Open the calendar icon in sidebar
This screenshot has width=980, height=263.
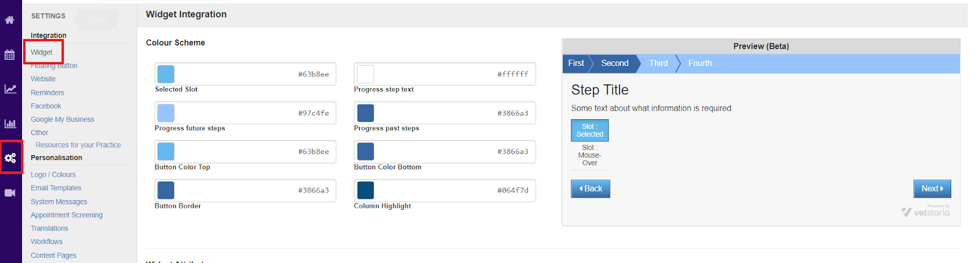pos(10,55)
